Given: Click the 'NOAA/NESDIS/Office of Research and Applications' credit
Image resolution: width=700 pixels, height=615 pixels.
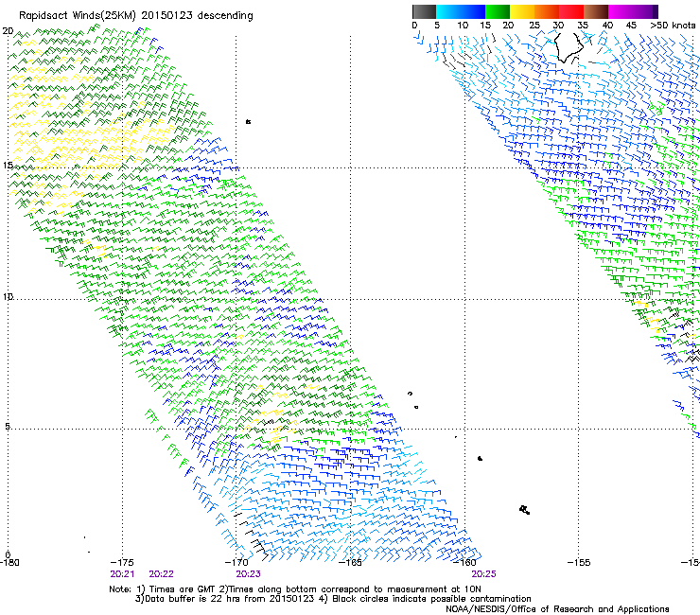Looking at the screenshot, I should tap(557, 609).
